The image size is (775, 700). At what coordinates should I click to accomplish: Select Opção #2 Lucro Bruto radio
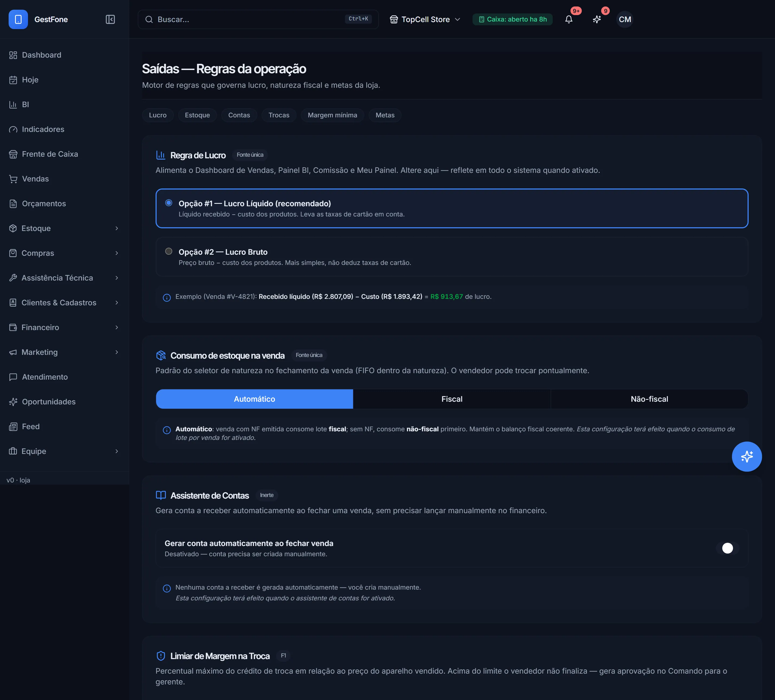[169, 251]
